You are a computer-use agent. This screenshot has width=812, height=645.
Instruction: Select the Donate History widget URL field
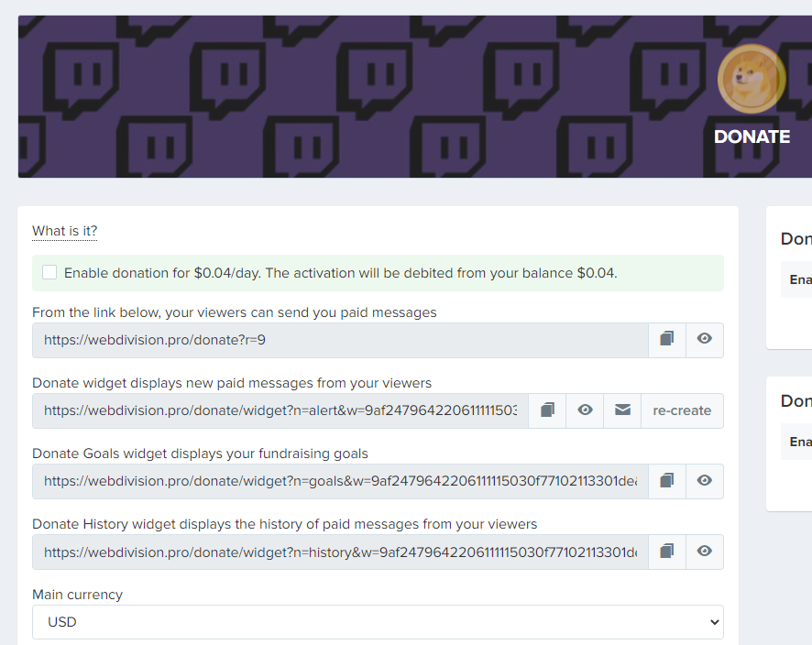point(340,552)
